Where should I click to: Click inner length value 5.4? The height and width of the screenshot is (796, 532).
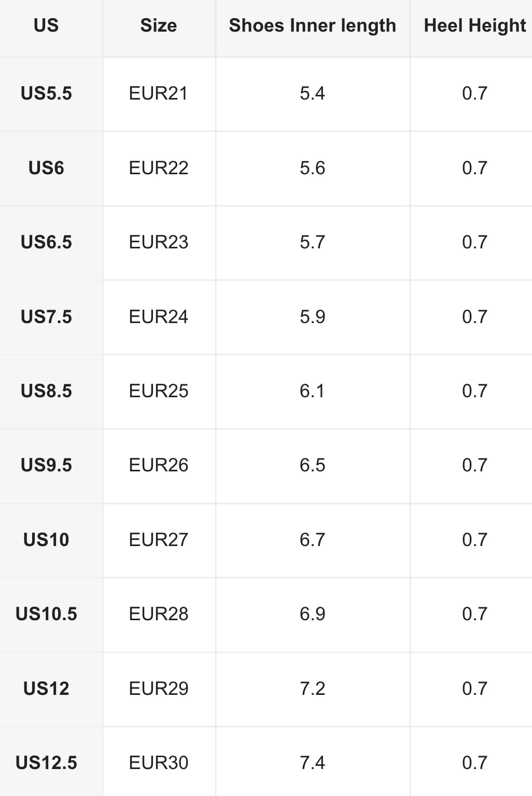coord(312,93)
